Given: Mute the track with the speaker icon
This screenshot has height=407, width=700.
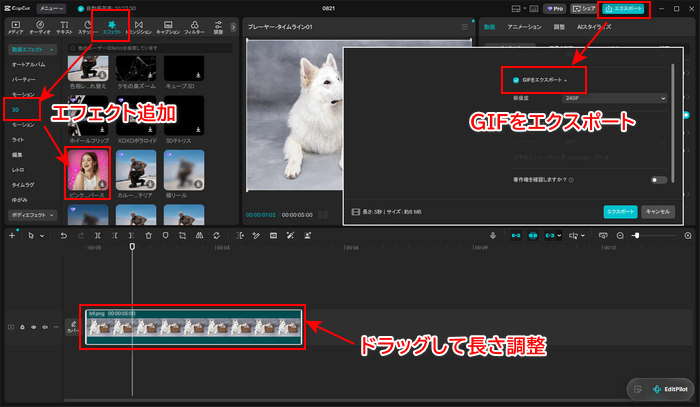Looking at the screenshot, I should [x=45, y=327].
